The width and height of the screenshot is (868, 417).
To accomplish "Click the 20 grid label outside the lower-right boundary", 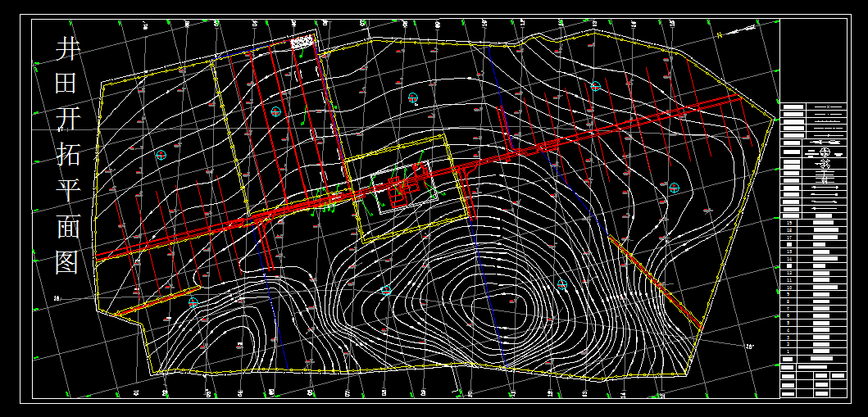I will click(x=749, y=347).
